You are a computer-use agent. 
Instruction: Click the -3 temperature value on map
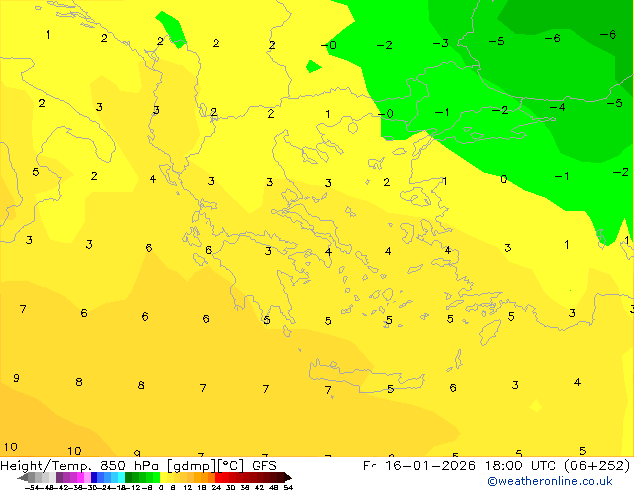click(x=440, y=43)
